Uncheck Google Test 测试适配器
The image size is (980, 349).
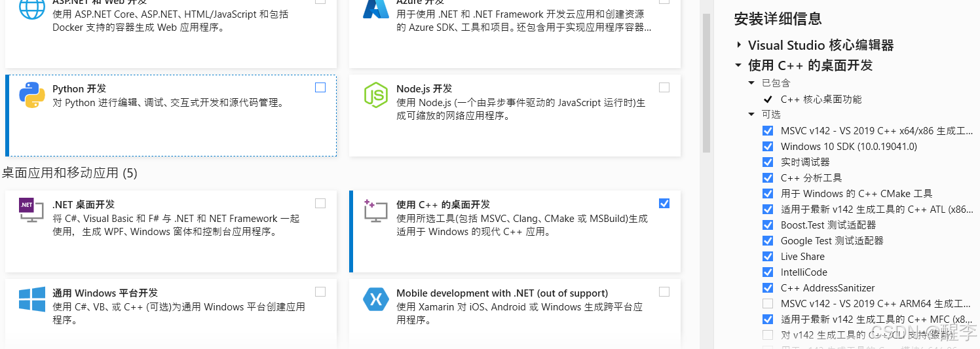click(x=768, y=241)
